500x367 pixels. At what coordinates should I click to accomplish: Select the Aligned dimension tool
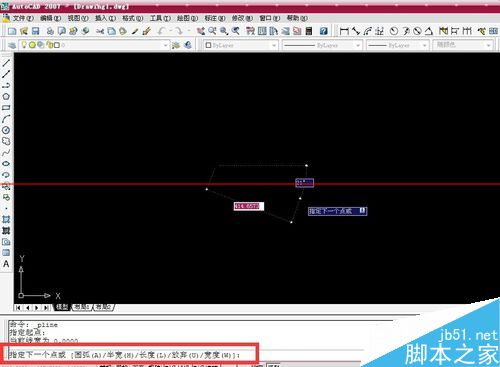pyautogui.click(x=356, y=31)
